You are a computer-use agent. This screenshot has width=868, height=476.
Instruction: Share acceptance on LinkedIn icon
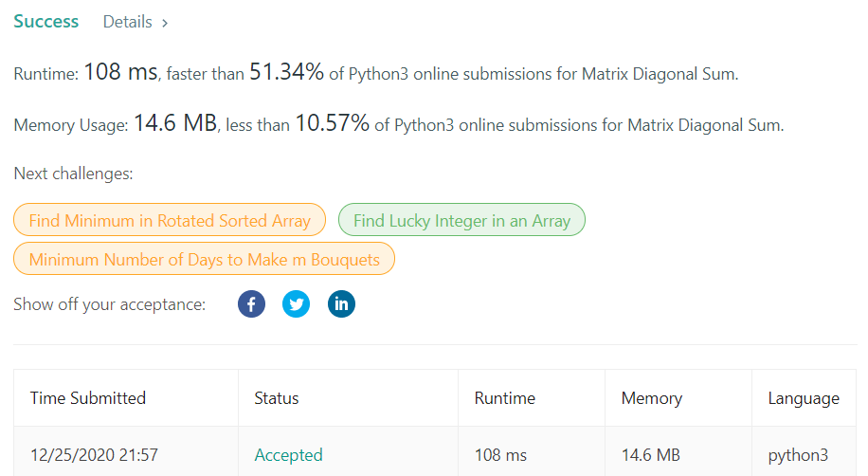point(341,303)
